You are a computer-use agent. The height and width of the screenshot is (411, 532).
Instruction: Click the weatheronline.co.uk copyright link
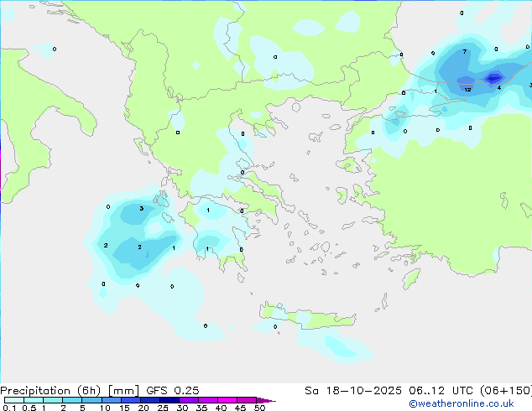(462, 403)
